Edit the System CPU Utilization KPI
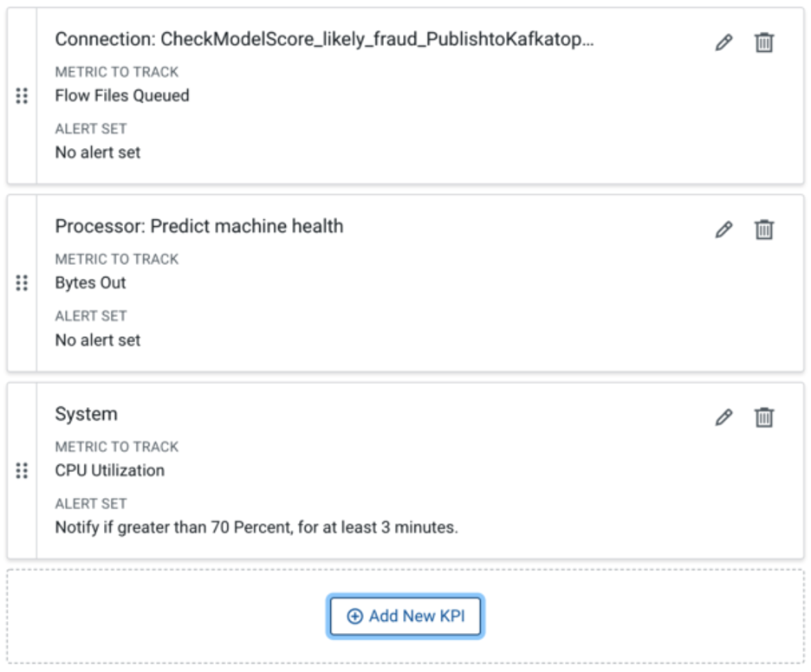Viewport: 811px width, 672px height. [x=723, y=417]
